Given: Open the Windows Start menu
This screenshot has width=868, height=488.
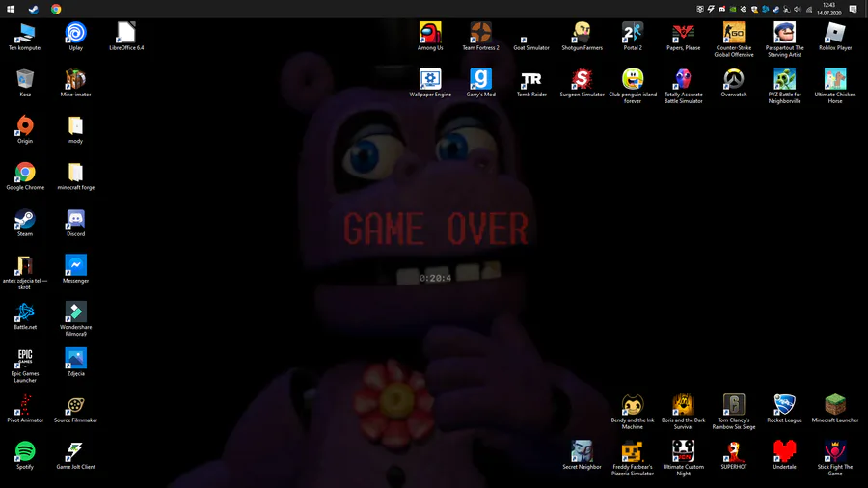Looking at the screenshot, I should click(11, 9).
